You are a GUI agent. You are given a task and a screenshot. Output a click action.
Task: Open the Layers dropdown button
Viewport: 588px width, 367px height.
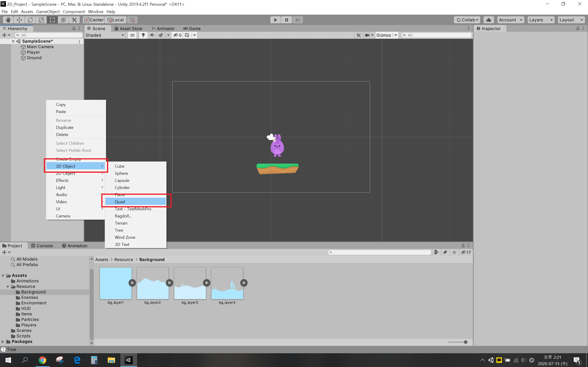[541, 20]
